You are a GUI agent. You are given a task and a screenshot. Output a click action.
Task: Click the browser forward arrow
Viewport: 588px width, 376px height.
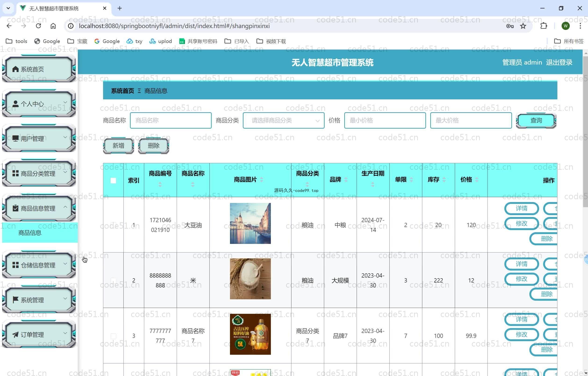pyautogui.click(x=24, y=26)
